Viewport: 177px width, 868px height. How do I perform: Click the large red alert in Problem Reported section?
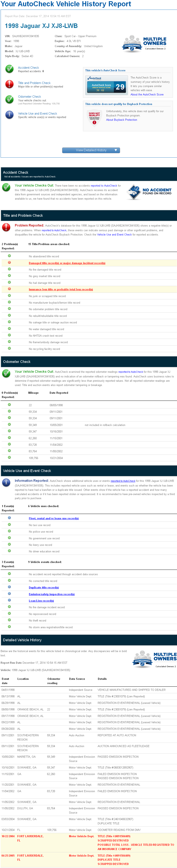click(x=6, y=227)
